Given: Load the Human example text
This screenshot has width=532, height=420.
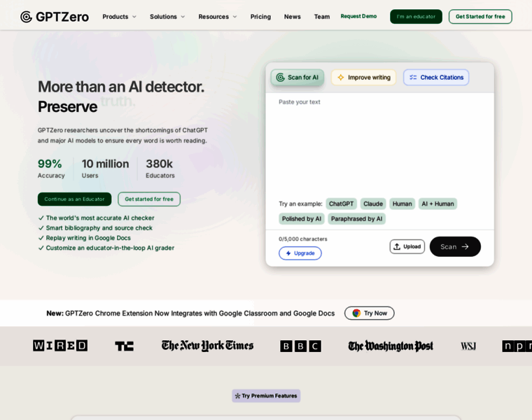Looking at the screenshot, I should 402,204.
